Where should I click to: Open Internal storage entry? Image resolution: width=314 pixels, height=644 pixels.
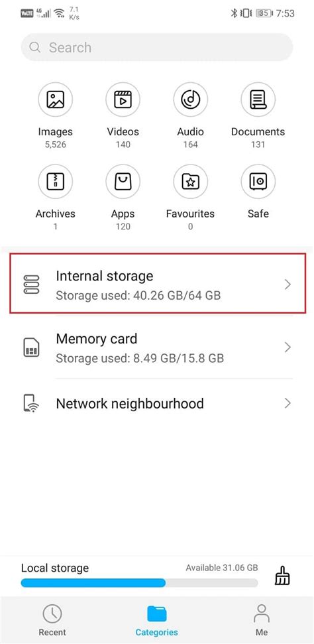point(158,284)
